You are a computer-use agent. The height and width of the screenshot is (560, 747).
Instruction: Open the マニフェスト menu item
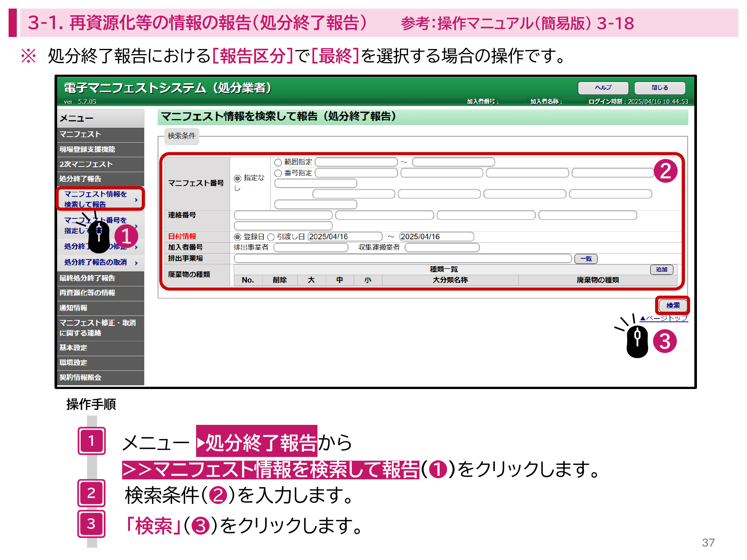tap(100, 134)
